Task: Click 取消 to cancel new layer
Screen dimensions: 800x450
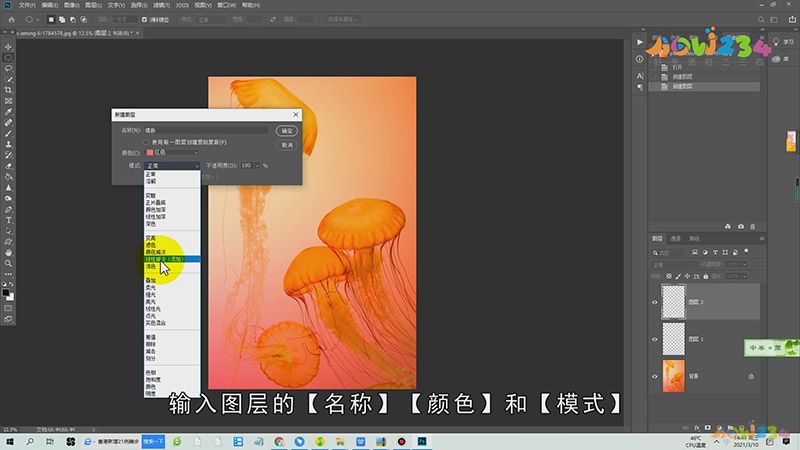Action: [287, 145]
